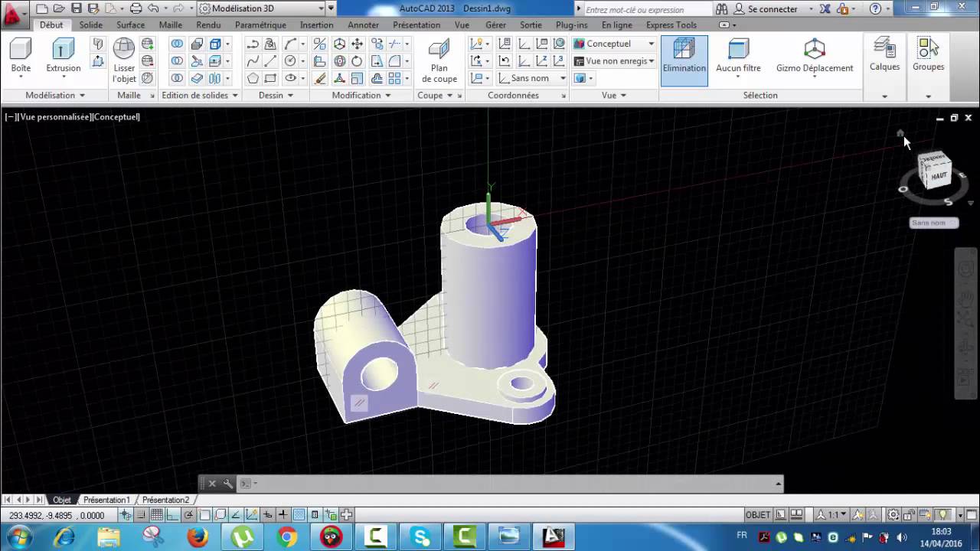Screen dimensions: 980x551
Task: Open the Vue non enregistrée view dropdown
Action: coord(615,61)
